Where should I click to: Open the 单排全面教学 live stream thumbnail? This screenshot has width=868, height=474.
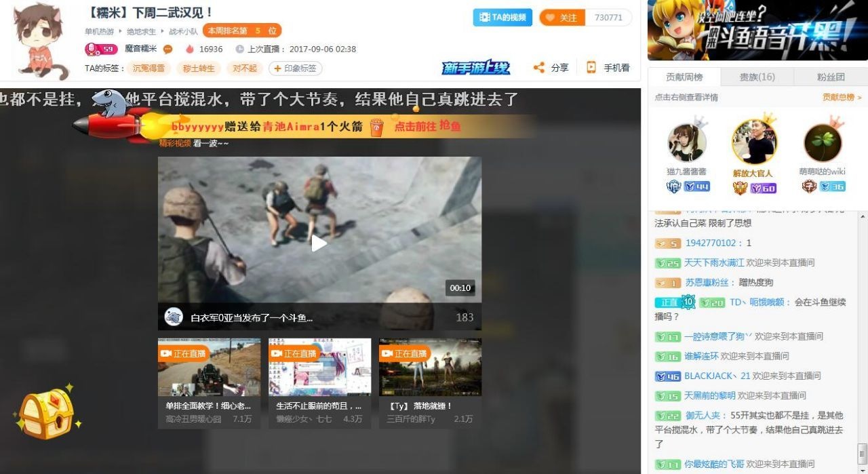click(x=209, y=367)
